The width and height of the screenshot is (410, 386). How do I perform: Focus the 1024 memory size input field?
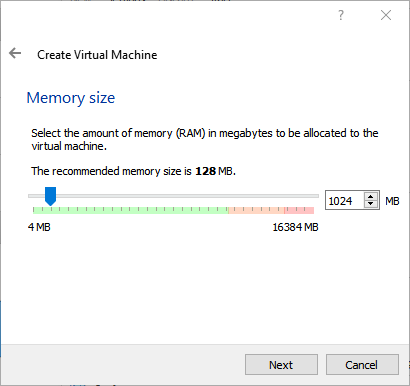[x=345, y=201]
